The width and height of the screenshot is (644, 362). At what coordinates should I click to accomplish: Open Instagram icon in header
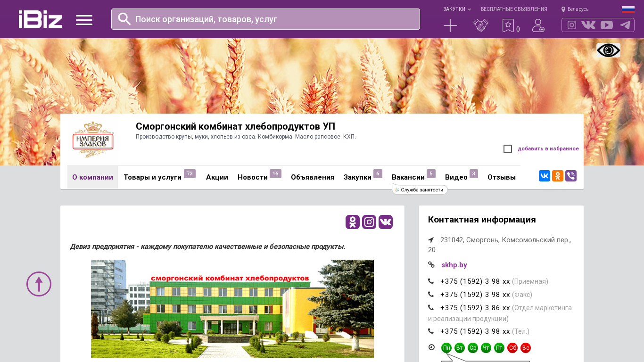(572, 25)
